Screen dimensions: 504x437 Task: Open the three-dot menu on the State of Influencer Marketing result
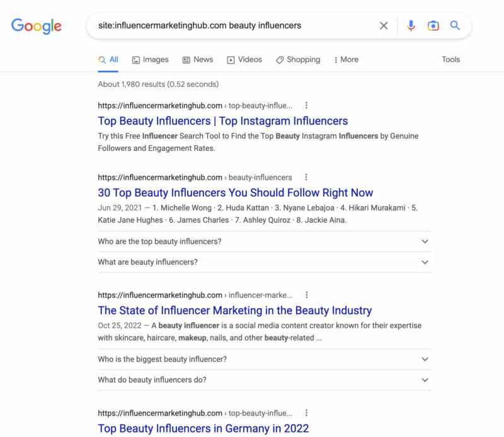click(307, 294)
